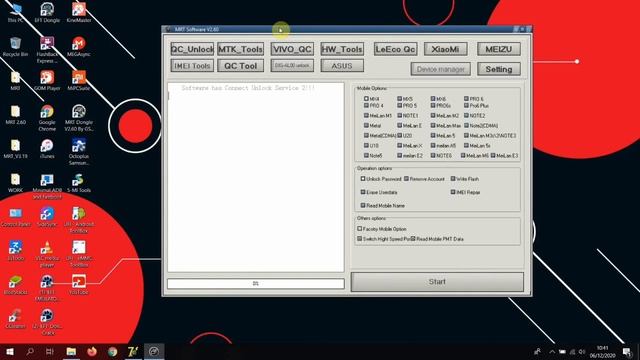Tick the Factory Mobile Option checkbox
This screenshot has width=640, height=360.
pos(360,229)
